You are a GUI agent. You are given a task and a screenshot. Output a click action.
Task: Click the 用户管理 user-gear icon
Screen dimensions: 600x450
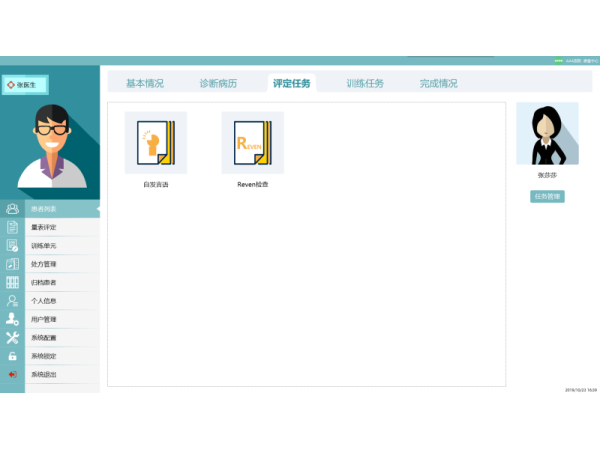(12, 319)
